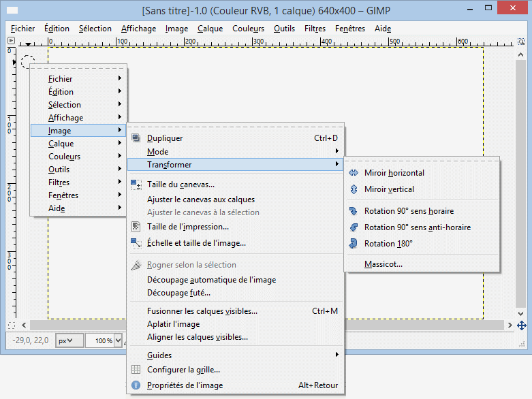Click the horizontal scrollbar right arrow
Screen dimensions: 532x399
(510, 325)
